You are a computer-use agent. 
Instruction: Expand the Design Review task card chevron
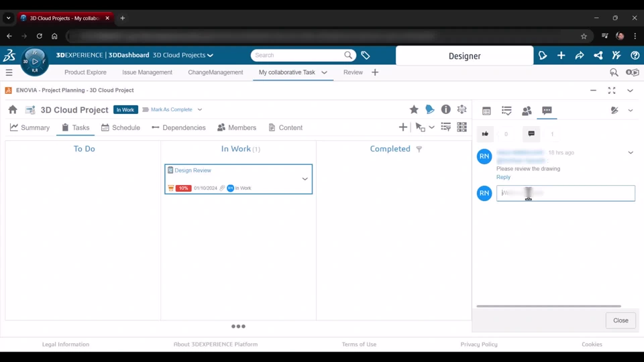305,179
